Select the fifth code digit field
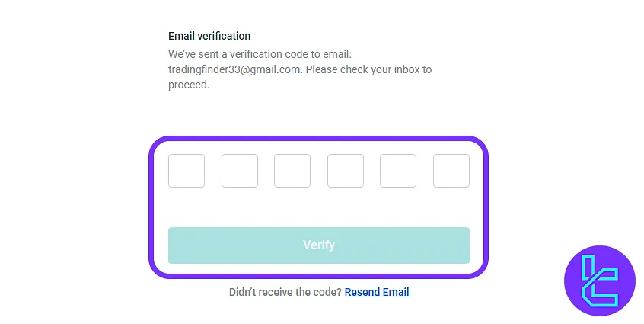 pyautogui.click(x=398, y=171)
